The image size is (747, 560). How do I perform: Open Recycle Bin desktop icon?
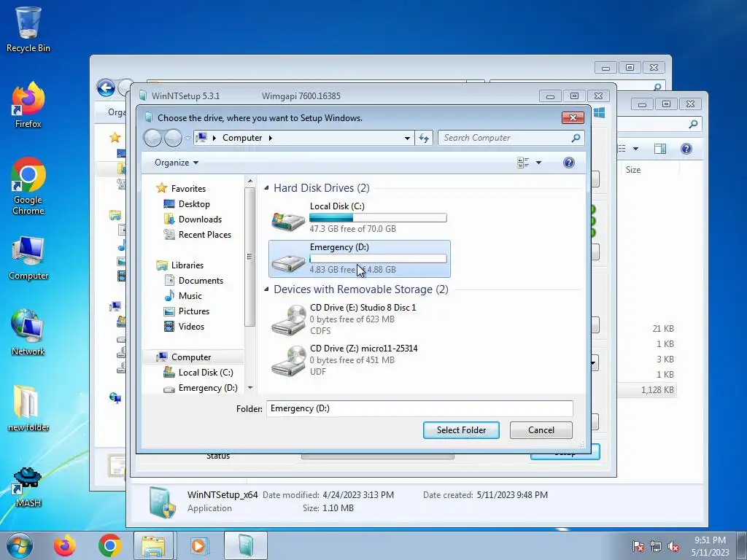tap(28, 29)
